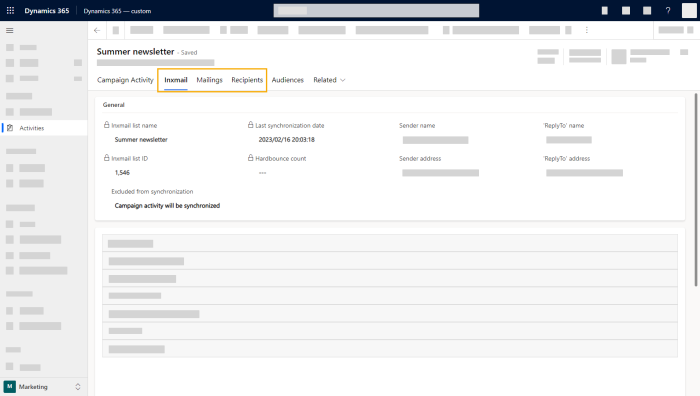Click the Sender address field
This screenshot has height=396, width=700.
point(440,173)
